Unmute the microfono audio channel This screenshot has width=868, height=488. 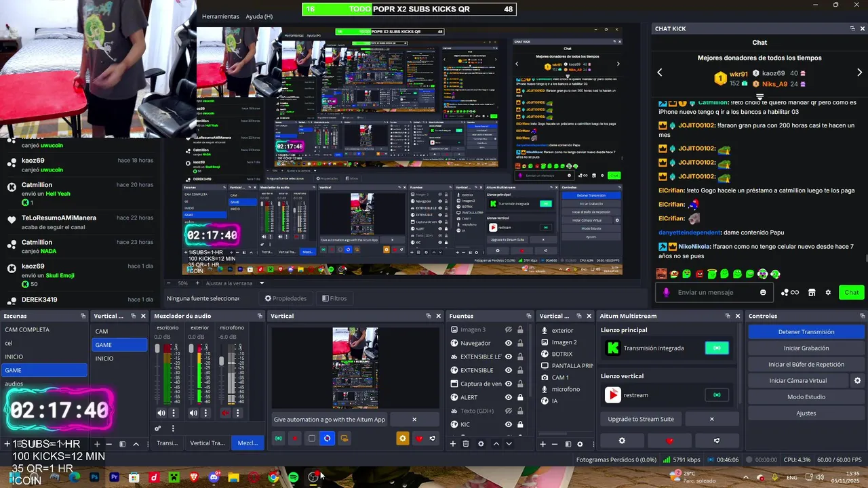point(226,413)
